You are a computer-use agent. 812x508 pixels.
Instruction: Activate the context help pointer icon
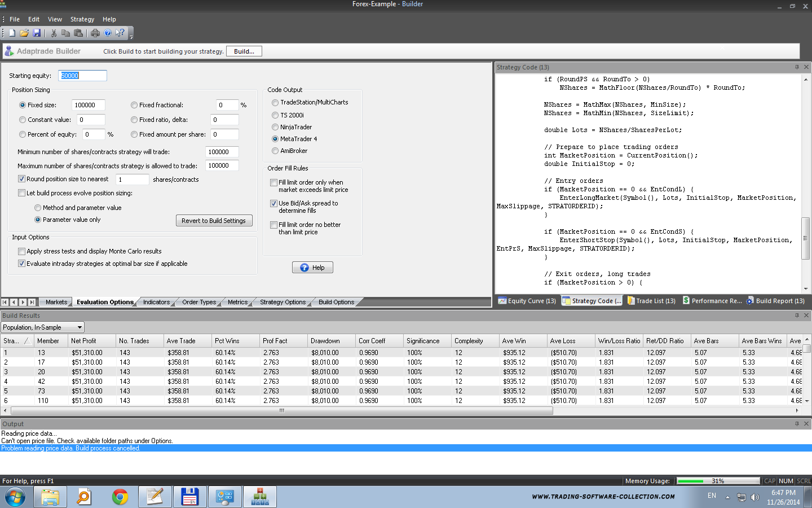120,33
